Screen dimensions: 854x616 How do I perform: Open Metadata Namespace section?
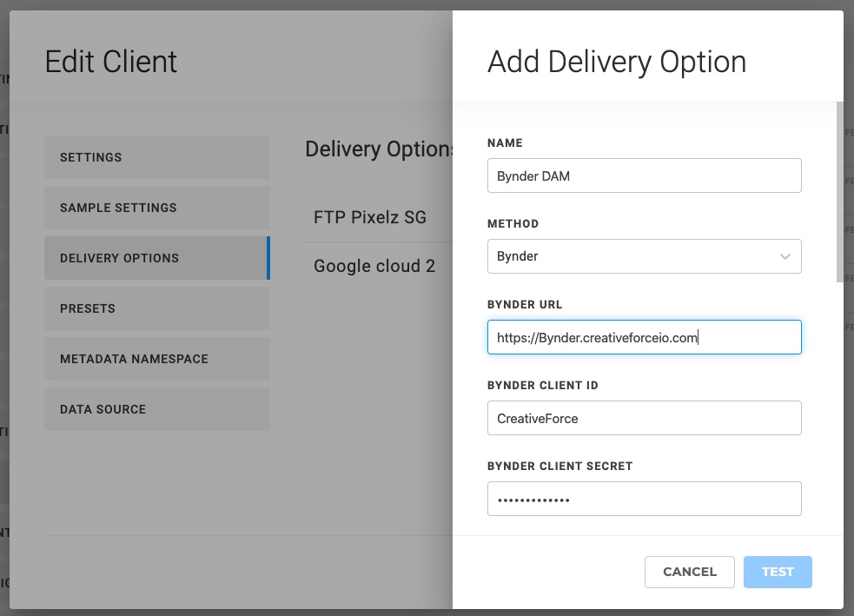point(157,359)
